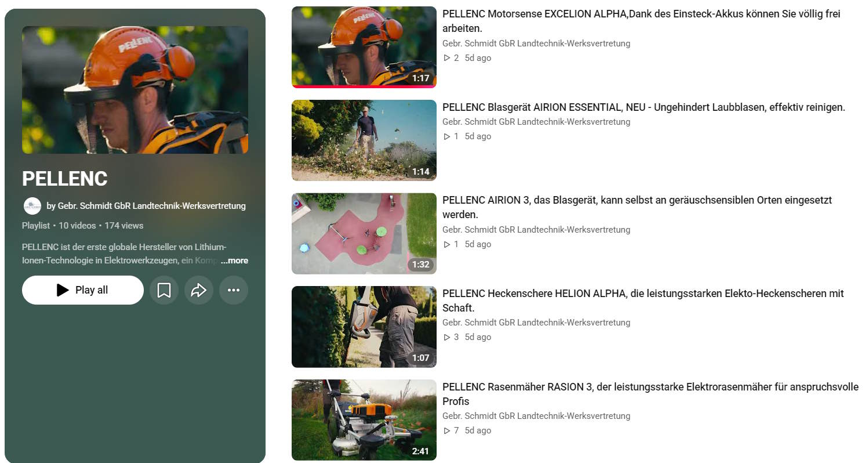Click the channel name under the AIRION 3 video
This screenshot has width=868, height=463.
pyautogui.click(x=536, y=230)
